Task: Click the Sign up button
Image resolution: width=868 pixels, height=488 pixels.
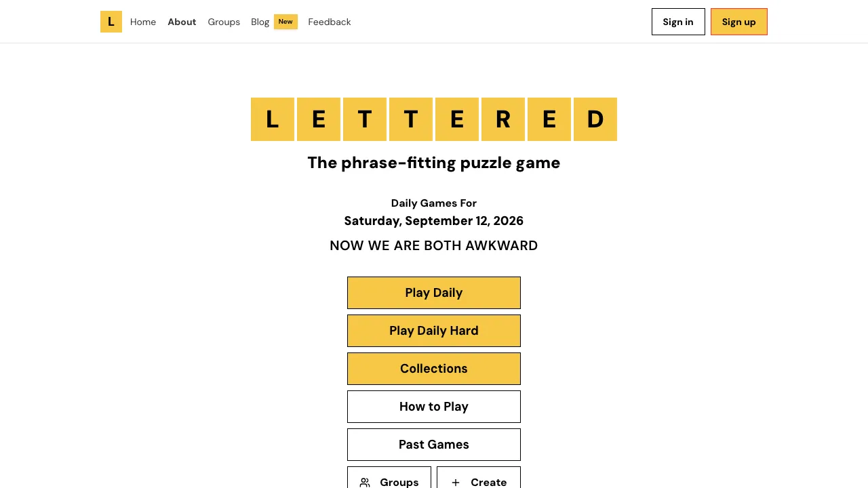Action: click(739, 22)
